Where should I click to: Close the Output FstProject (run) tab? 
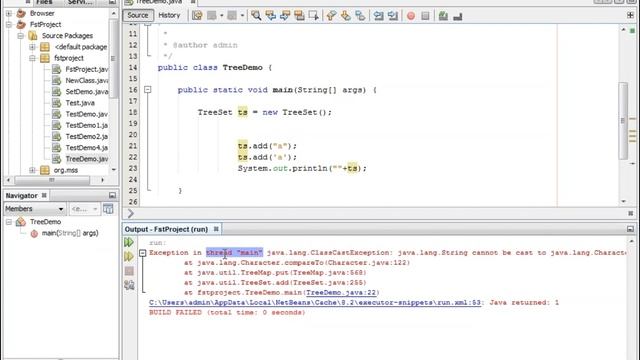pyautogui.click(x=216, y=229)
